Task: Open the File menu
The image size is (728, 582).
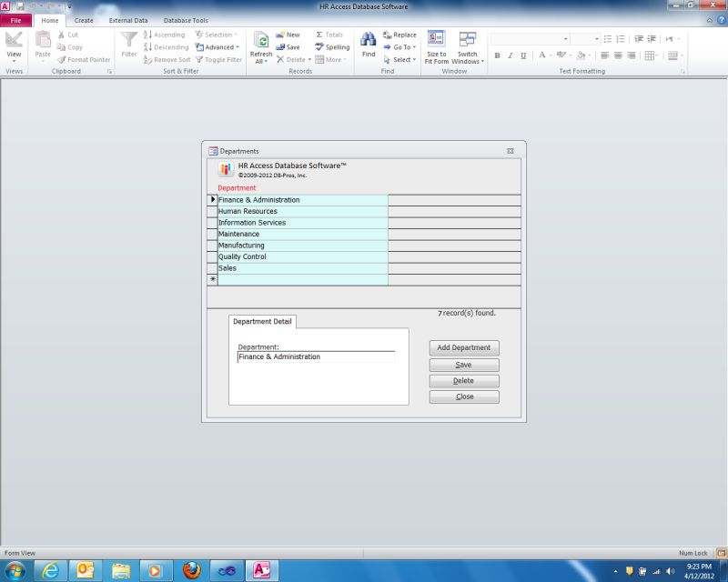Action: click(15, 20)
